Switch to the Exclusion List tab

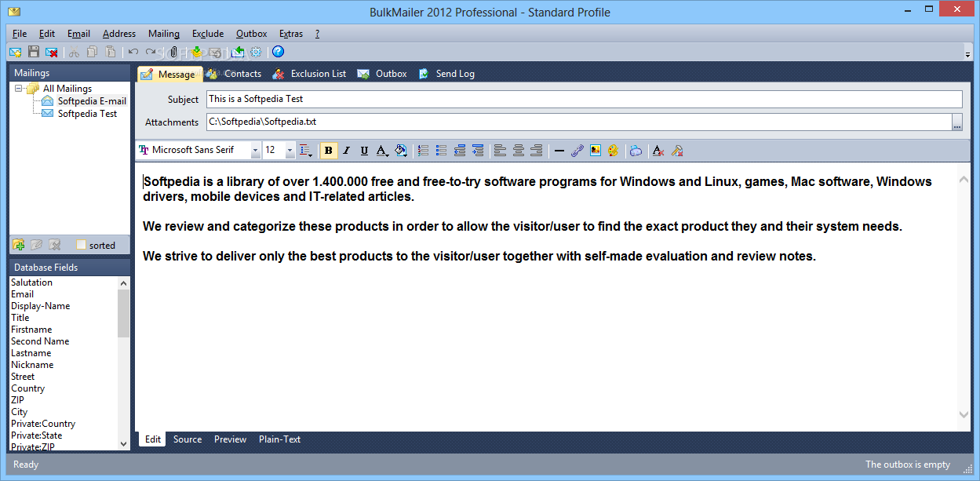(309, 74)
